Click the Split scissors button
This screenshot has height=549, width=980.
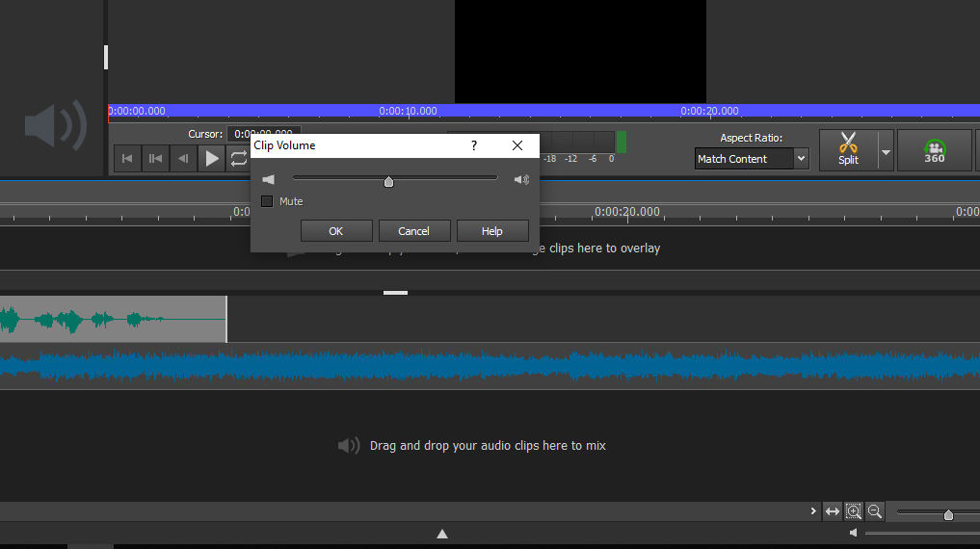(848, 149)
